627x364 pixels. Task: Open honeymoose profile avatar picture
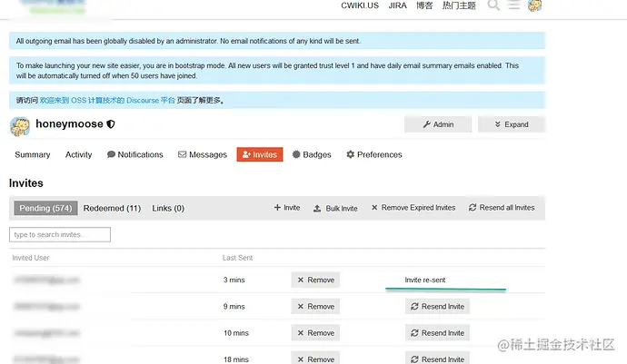pyautogui.click(x=20, y=126)
